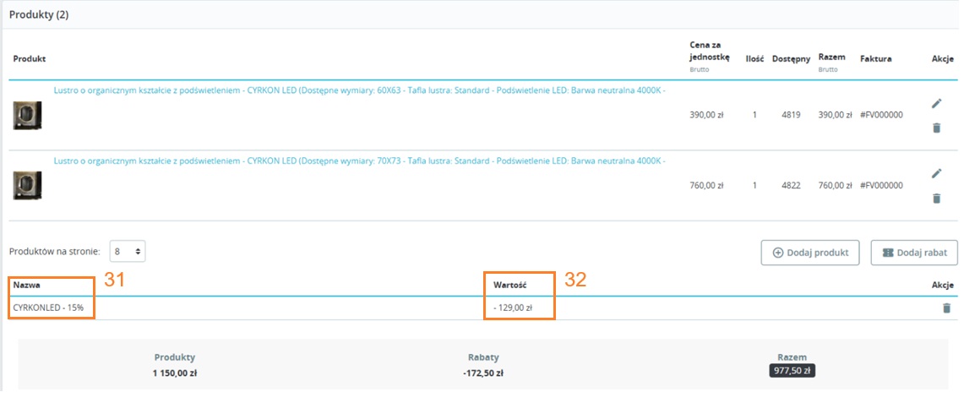Click the 'Cena za jednostkę' column header
This screenshot has height=403, width=980.
pos(710,51)
